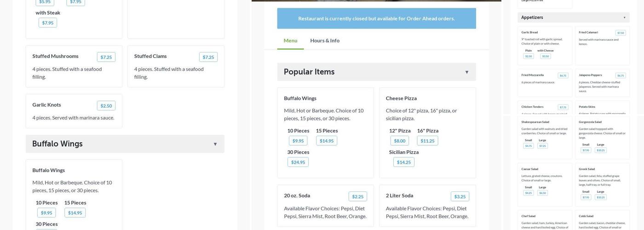Viewport: 644px width, 230px height.
Task: Click the $7.25 price for Stuffed Mushrooms
Action: 106,57
